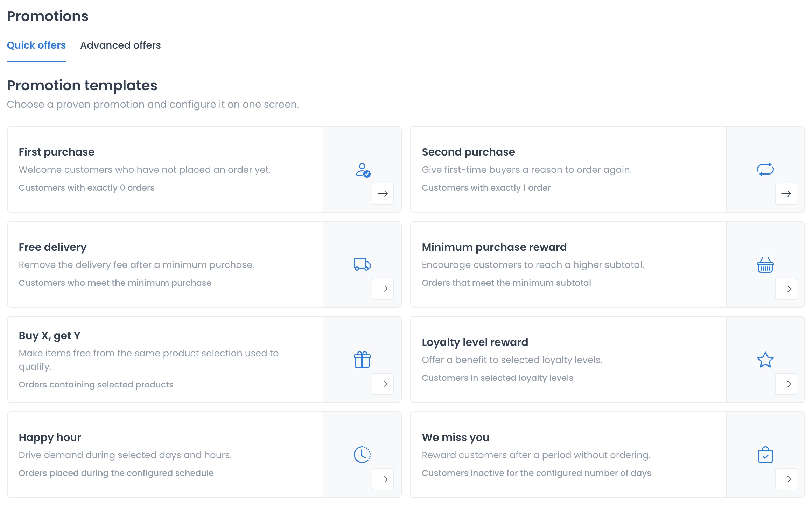Screen dimensions: 812x505
Task: Open Buy X, get Y via arrow button
Action: [383, 384]
